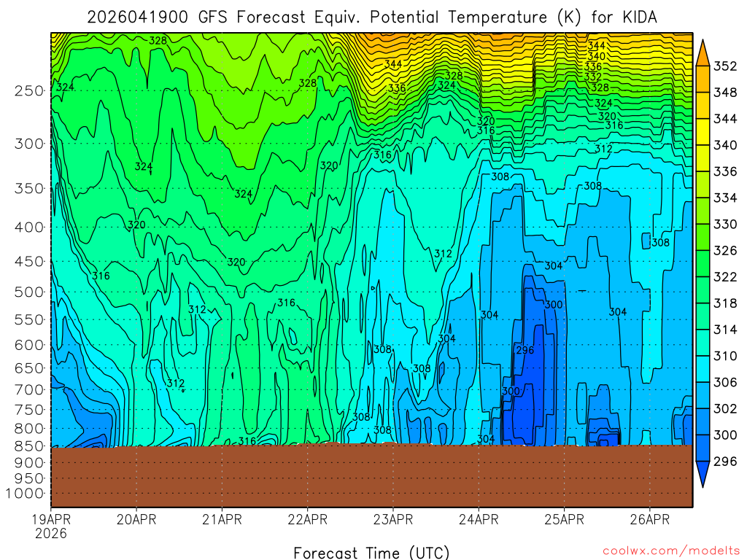The height and width of the screenshot is (560, 747).
Task: Pick the blue band between 296 and 300
Action: pos(703,448)
